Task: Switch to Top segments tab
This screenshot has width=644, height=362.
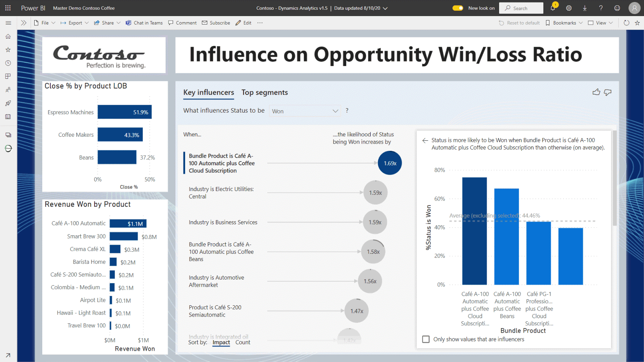Action: coord(264,93)
